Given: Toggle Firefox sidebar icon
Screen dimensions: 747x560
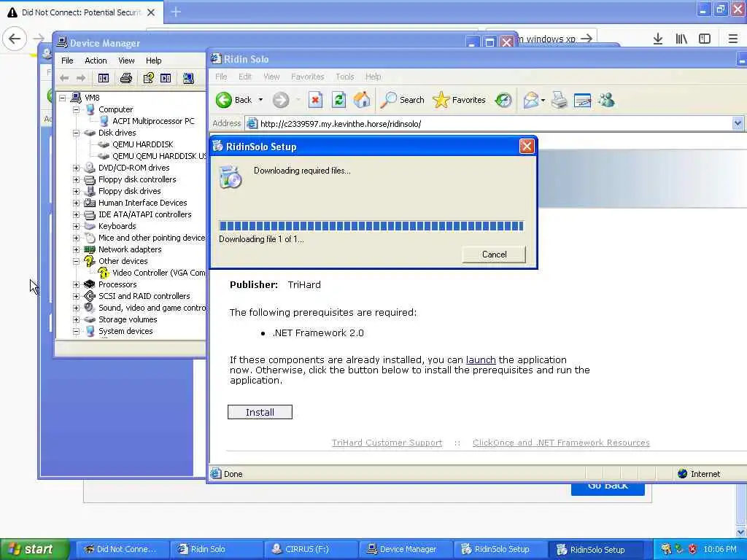Looking at the screenshot, I should [x=705, y=39].
